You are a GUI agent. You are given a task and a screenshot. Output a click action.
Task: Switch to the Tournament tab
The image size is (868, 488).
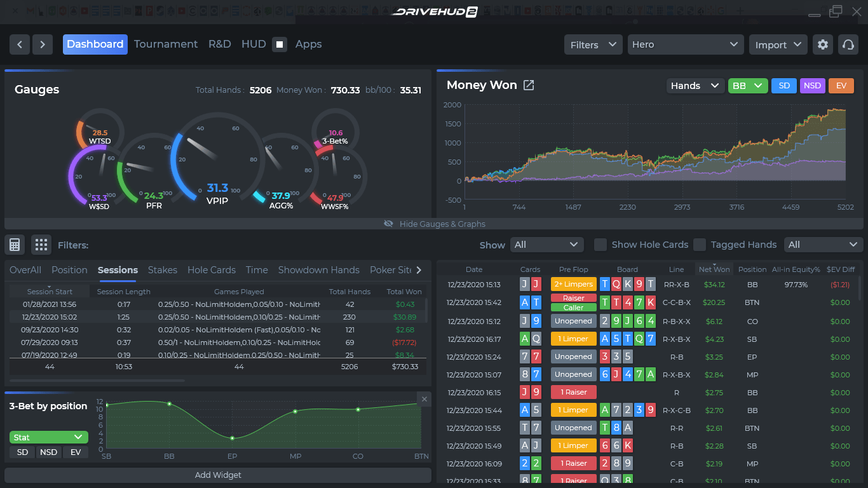click(x=166, y=44)
